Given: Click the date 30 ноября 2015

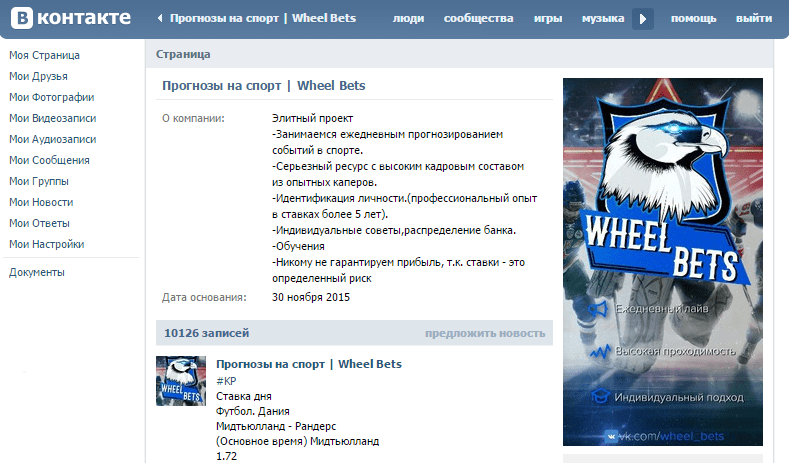Looking at the screenshot, I should [311, 297].
